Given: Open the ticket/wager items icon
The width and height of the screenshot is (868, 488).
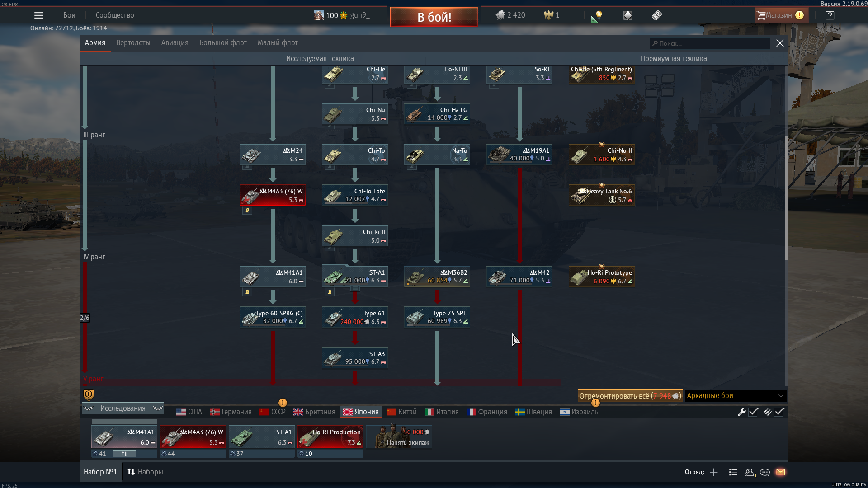Looking at the screenshot, I should click(x=657, y=15).
